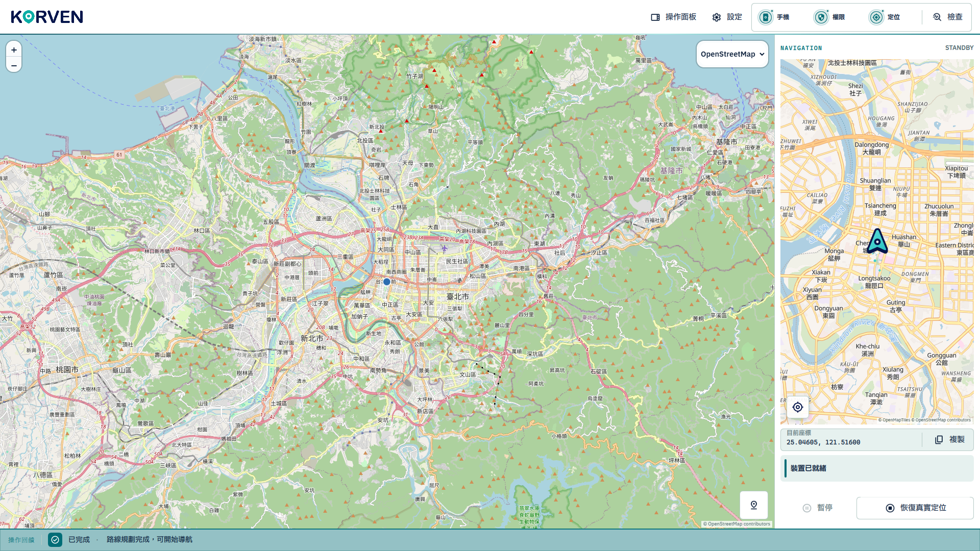Click the 暫停 pause button

coord(818,508)
